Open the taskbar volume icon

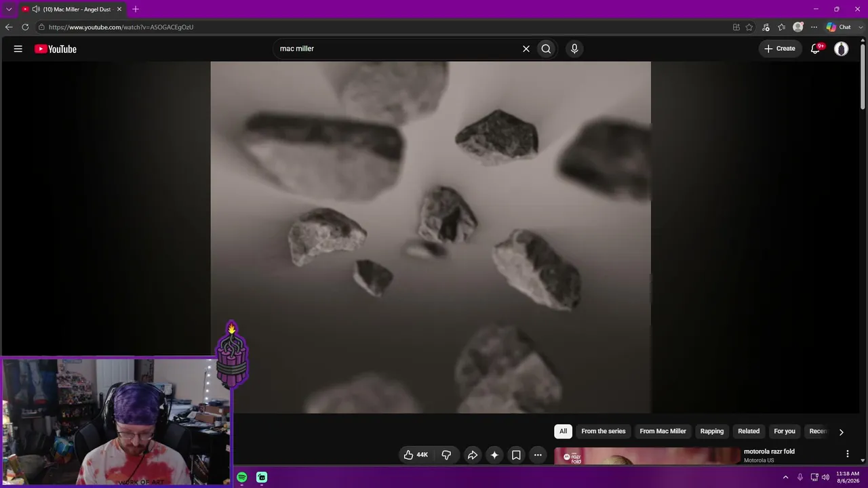pyautogui.click(x=825, y=477)
